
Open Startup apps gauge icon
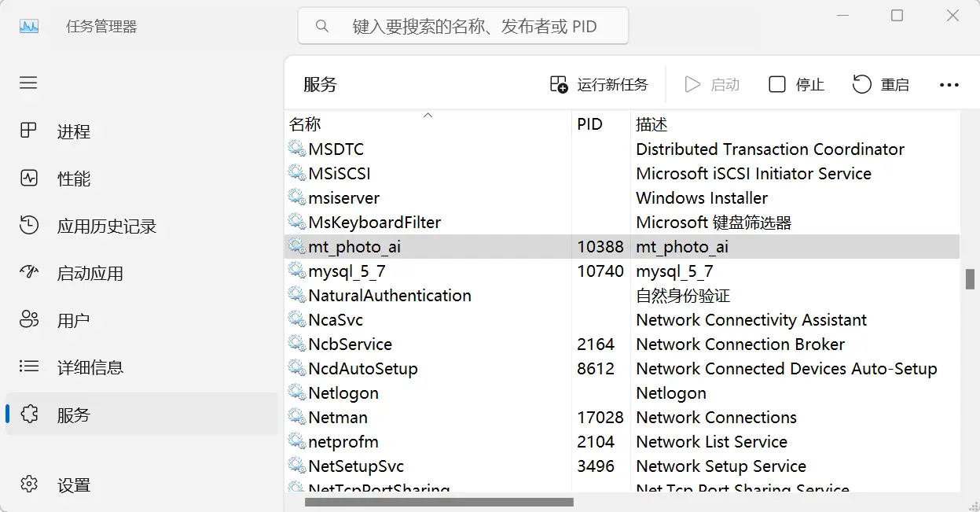click(x=29, y=273)
